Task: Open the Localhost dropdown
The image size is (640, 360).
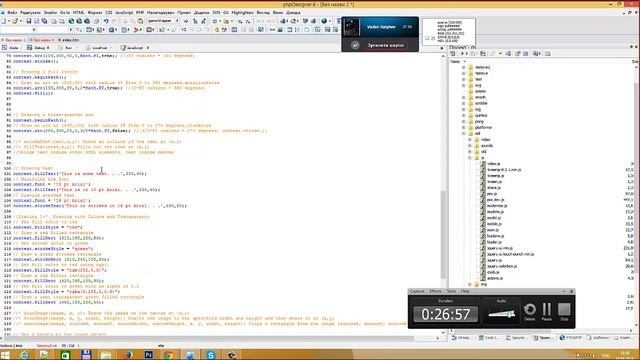Action: point(99,48)
